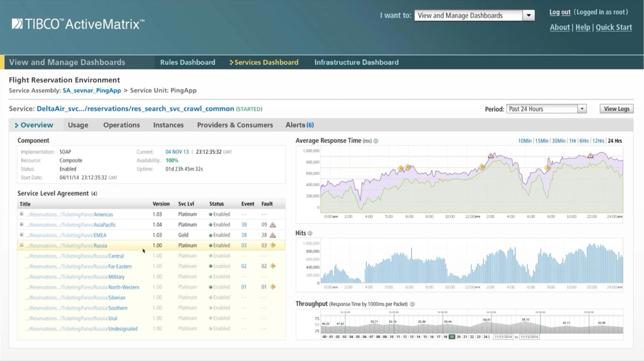Open the Hits chart help icon

coord(310,233)
